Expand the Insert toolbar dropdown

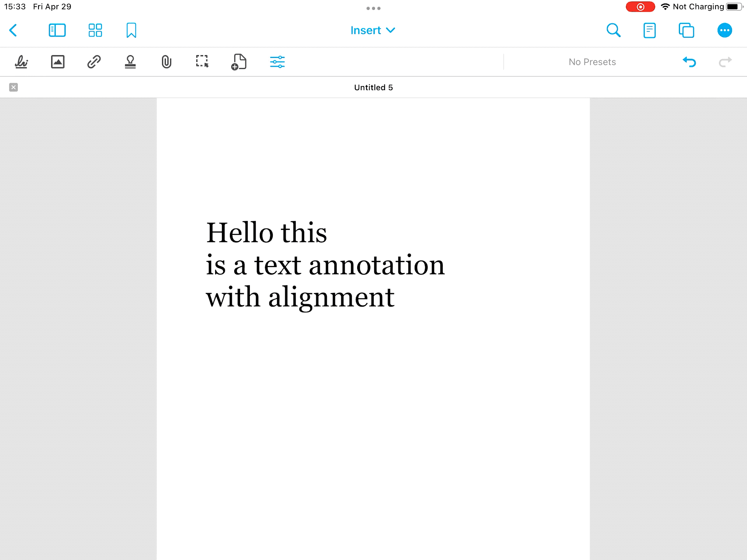pos(373,30)
